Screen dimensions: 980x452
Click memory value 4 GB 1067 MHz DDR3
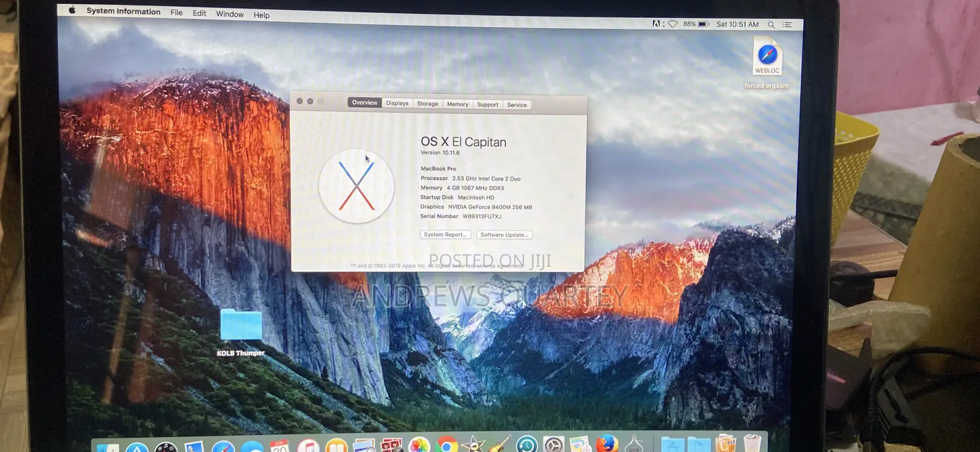click(x=476, y=188)
